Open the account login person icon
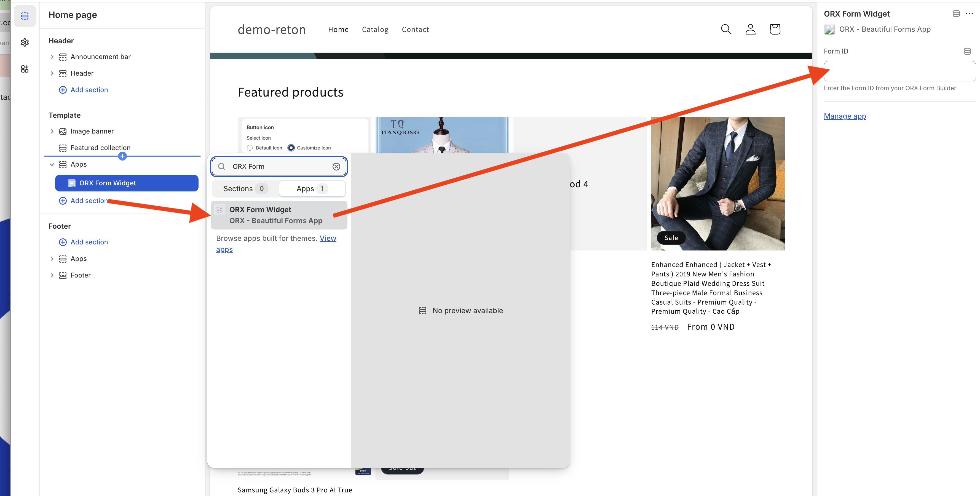This screenshot has width=980, height=496. pos(750,29)
